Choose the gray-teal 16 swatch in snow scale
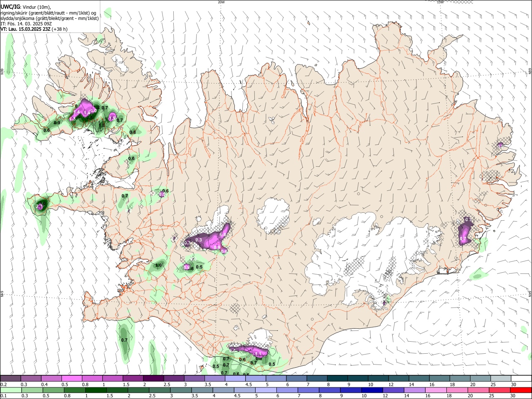Screen dimensions: 532x399 440,379
